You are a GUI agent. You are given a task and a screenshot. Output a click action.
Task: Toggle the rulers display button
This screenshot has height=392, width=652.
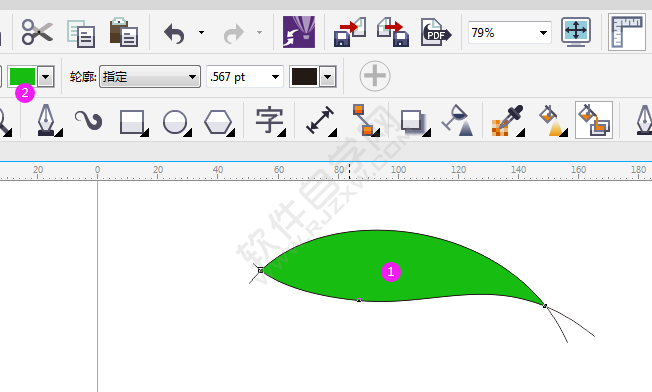[x=627, y=32]
